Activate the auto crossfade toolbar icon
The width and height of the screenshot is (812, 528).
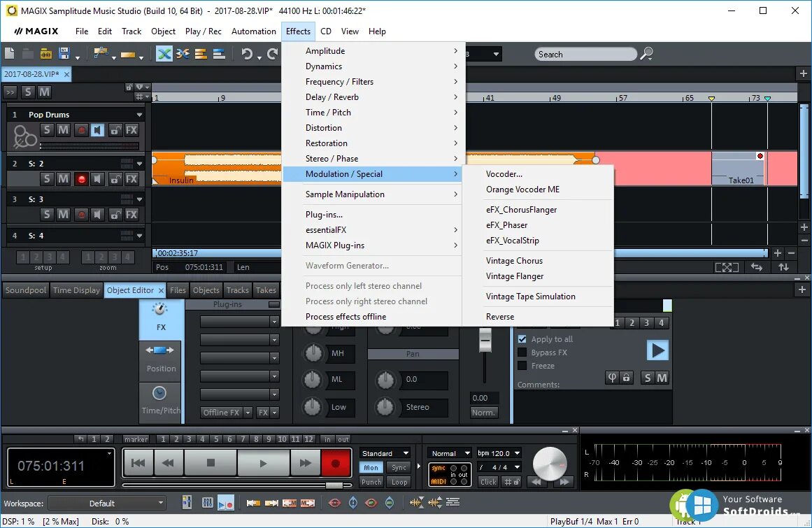tap(164, 53)
